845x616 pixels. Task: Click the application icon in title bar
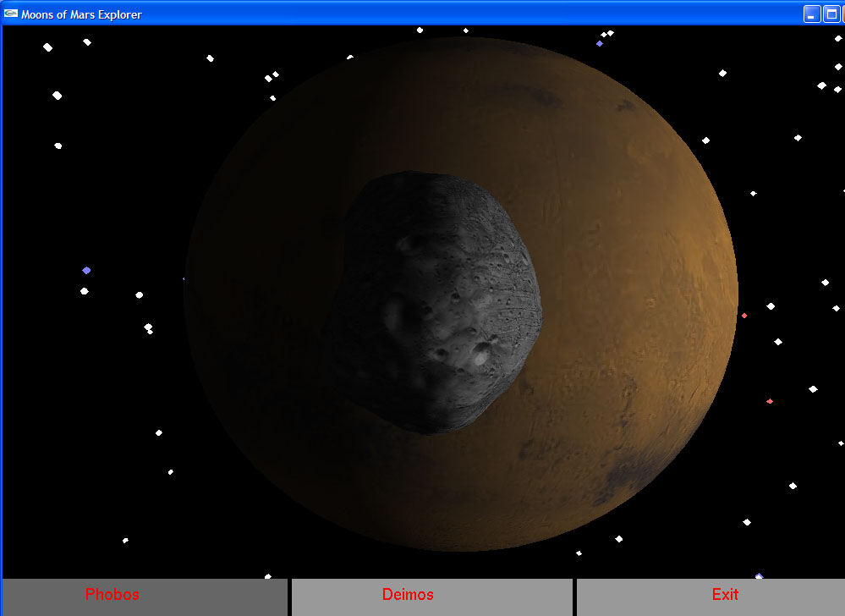tap(11, 14)
